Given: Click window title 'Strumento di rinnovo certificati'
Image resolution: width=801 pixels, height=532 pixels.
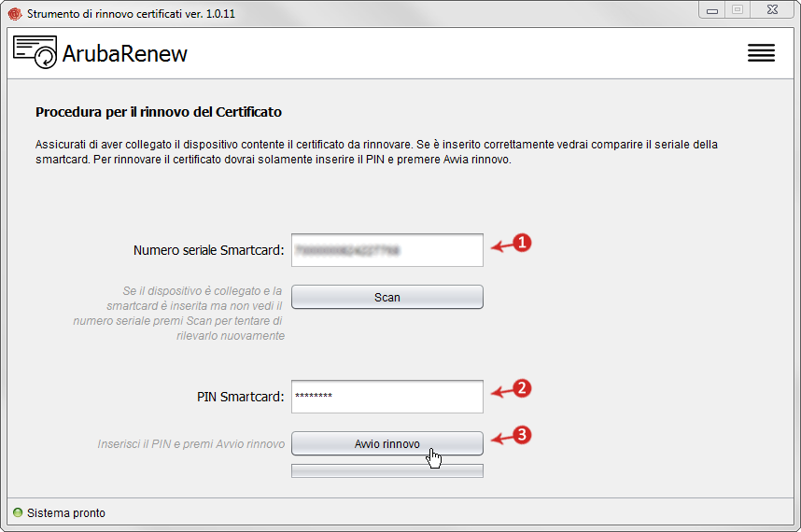Looking at the screenshot, I should [x=131, y=14].
